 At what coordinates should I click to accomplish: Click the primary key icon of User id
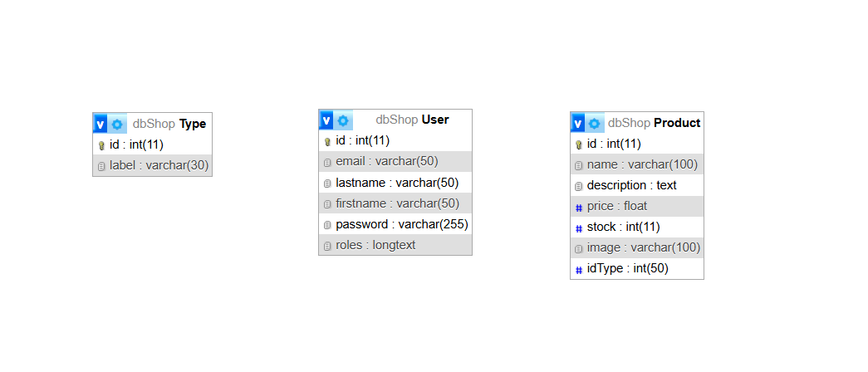(327, 141)
